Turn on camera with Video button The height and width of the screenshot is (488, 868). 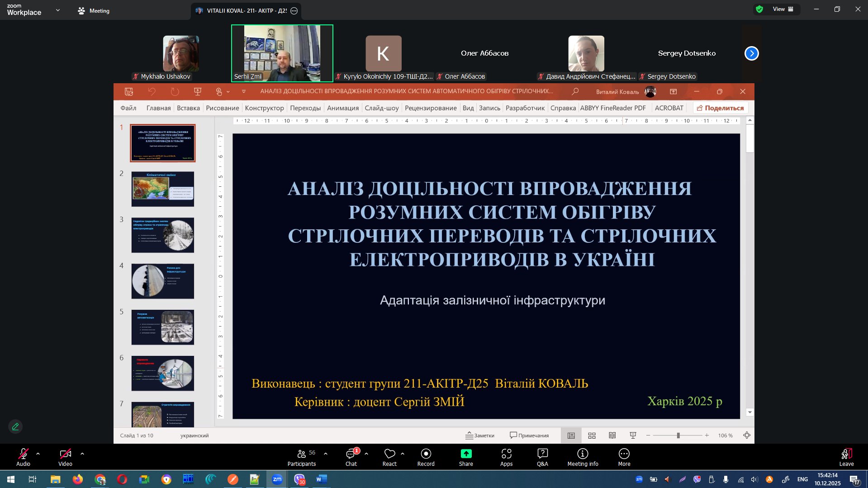coord(65,457)
